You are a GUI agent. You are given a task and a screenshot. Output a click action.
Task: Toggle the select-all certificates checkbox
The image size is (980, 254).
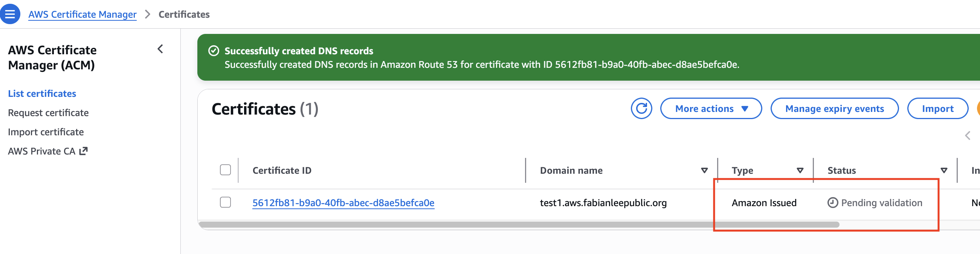click(x=225, y=170)
